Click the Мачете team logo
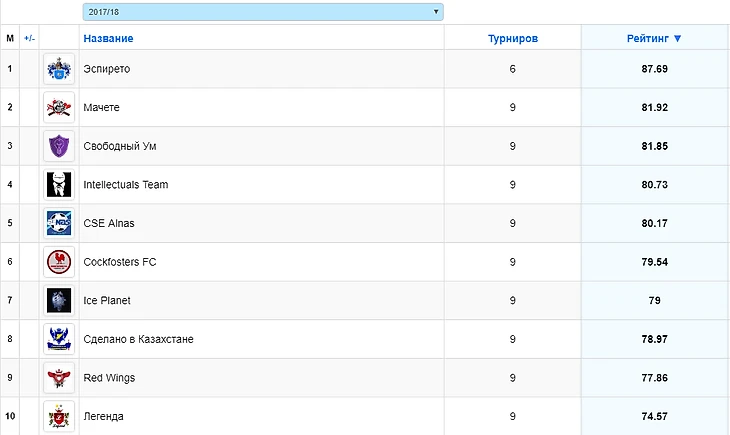The height and width of the screenshot is (435, 730). click(x=59, y=107)
